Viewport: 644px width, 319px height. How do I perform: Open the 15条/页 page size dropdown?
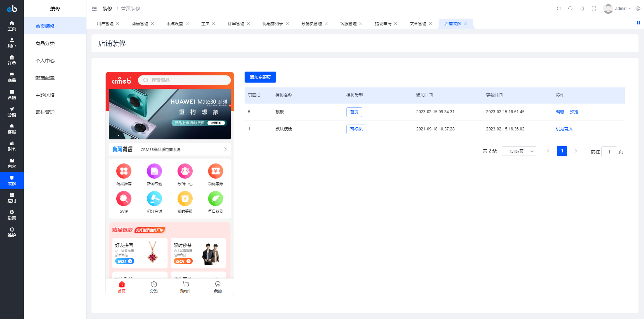pos(519,151)
